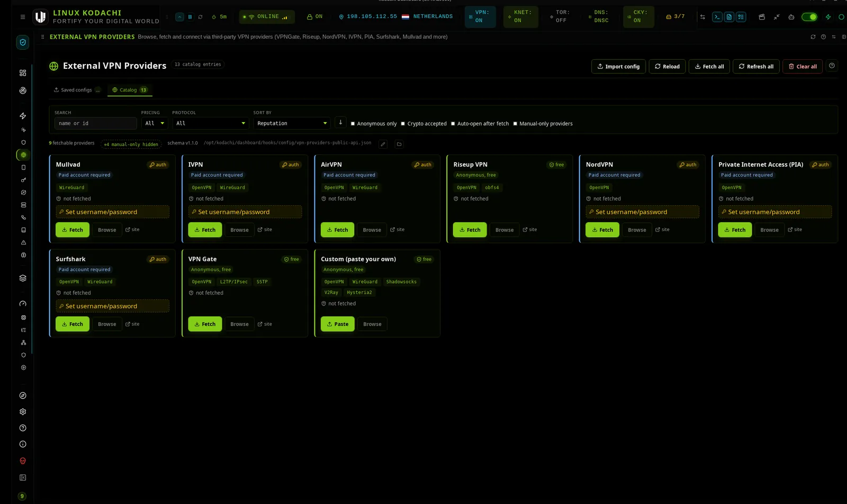Open the key icon in the sidebar
The width and height of the screenshot is (847, 504).
(x=23, y=180)
